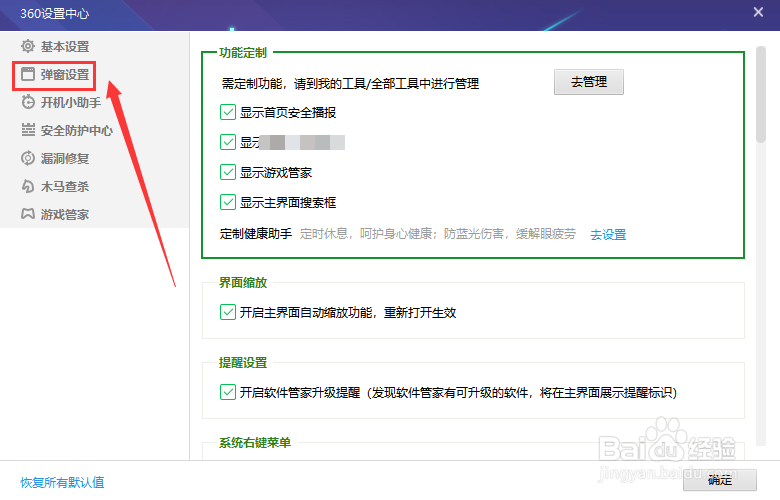Click the 提醒设置 section heading
The height and width of the screenshot is (500, 780).
point(243,363)
